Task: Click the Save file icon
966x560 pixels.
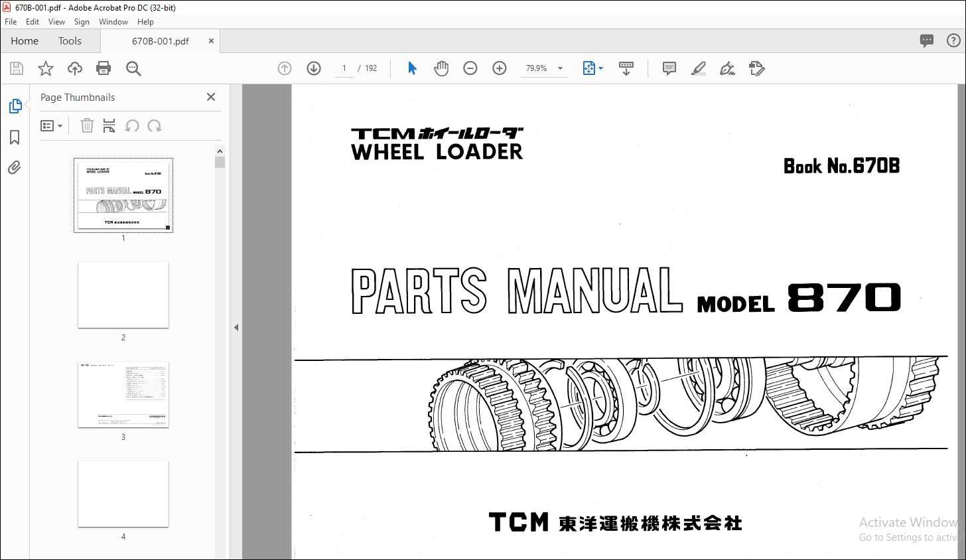Action: (17, 68)
